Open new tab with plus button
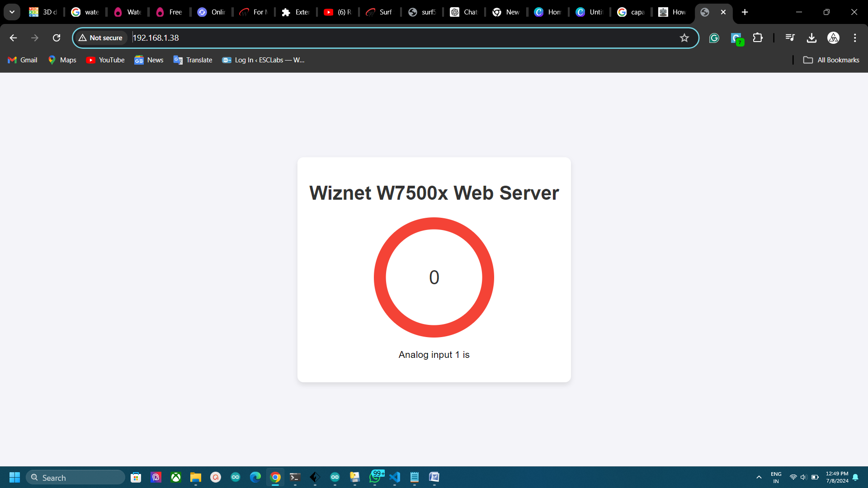 point(745,12)
